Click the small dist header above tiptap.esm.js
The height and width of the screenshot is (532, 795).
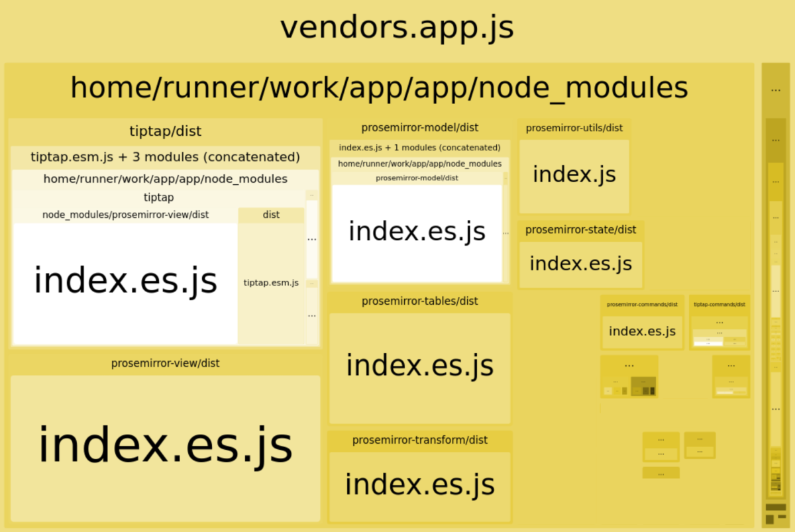tap(271, 215)
